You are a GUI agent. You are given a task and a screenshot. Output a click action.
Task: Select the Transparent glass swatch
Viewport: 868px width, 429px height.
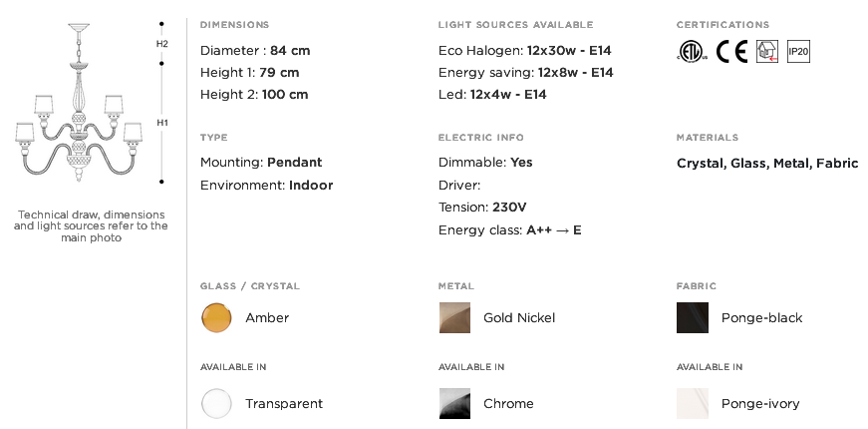216,403
